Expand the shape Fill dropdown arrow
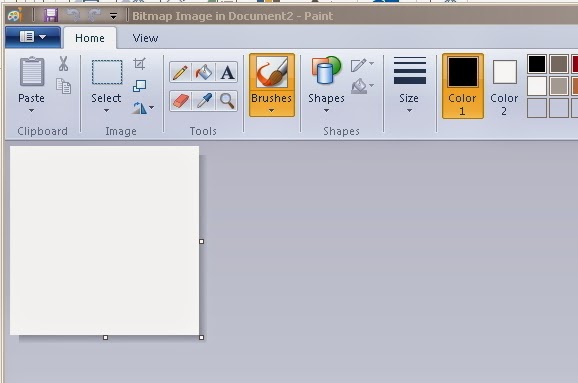578x383 pixels. (371, 86)
